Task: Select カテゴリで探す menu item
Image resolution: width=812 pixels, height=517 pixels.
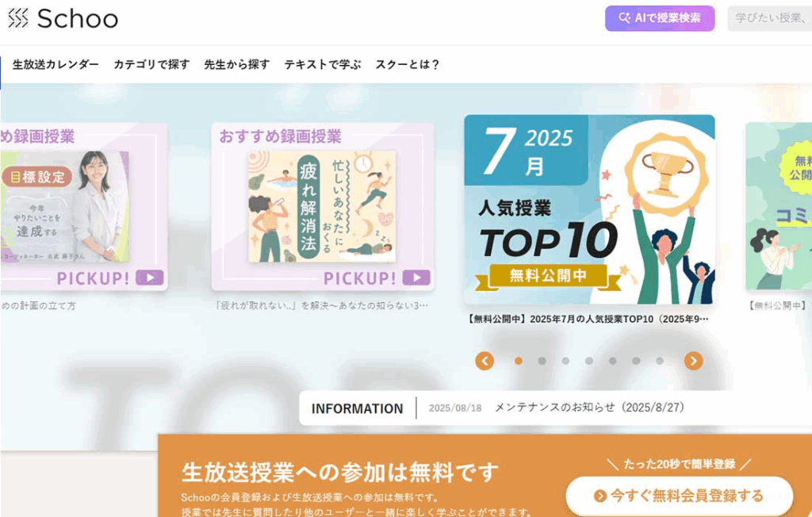Action: (151, 64)
